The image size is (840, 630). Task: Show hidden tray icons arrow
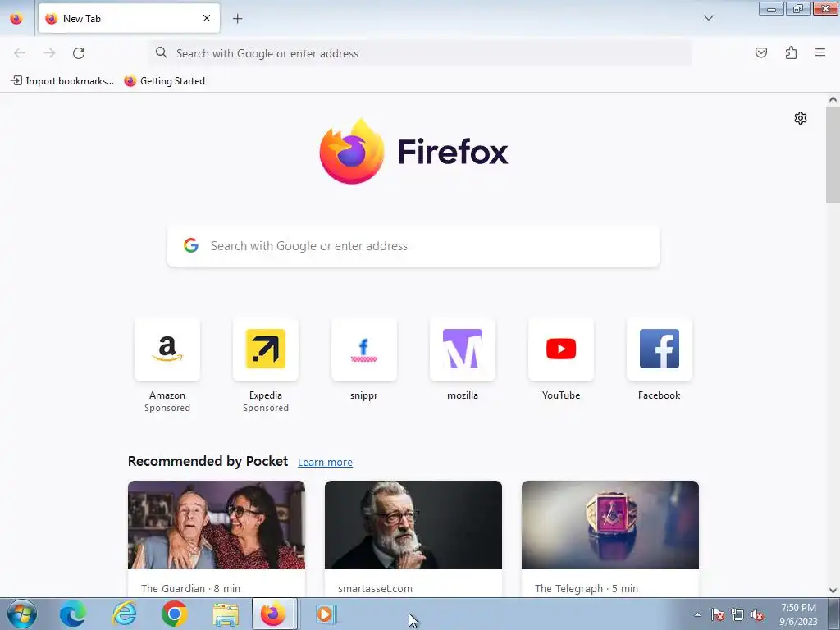coord(697,614)
